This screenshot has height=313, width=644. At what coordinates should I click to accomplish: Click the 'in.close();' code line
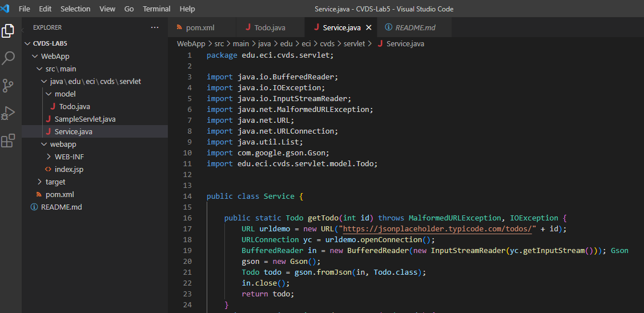265,283
